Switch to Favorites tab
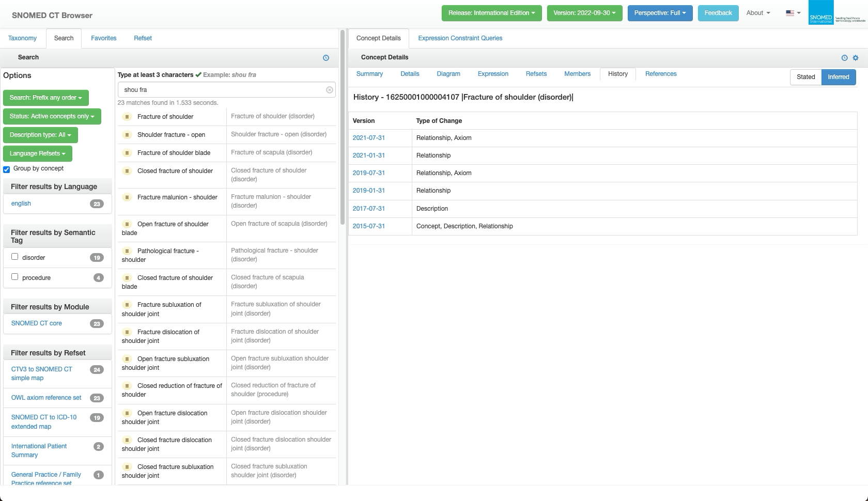Image resolution: width=868 pixels, height=501 pixels. [x=103, y=38]
